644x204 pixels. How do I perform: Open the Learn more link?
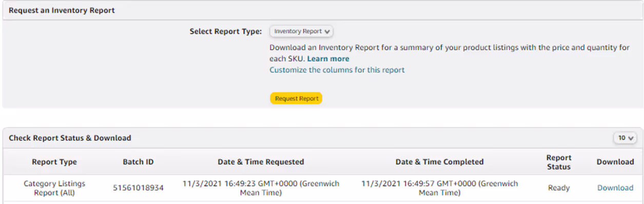coord(328,58)
